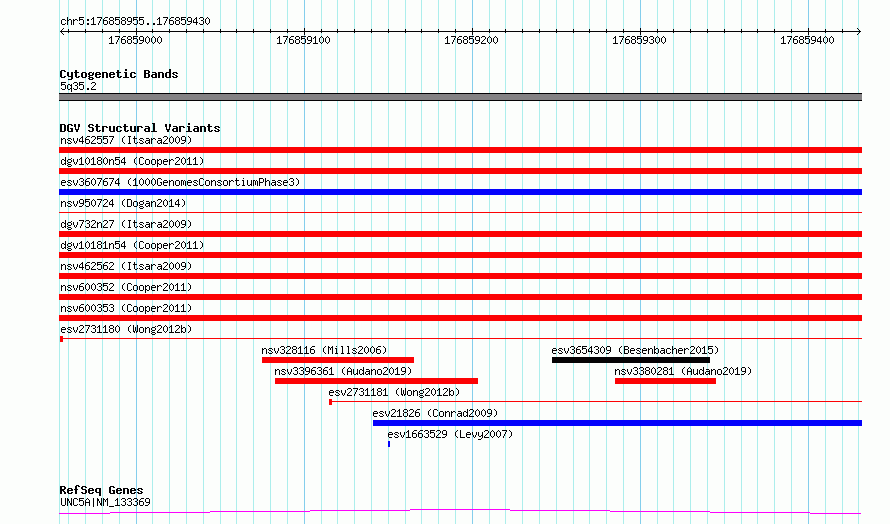The width and height of the screenshot is (890, 524).
Task: Click the magenta UNC5A gene line
Action: click(x=460, y=512)
